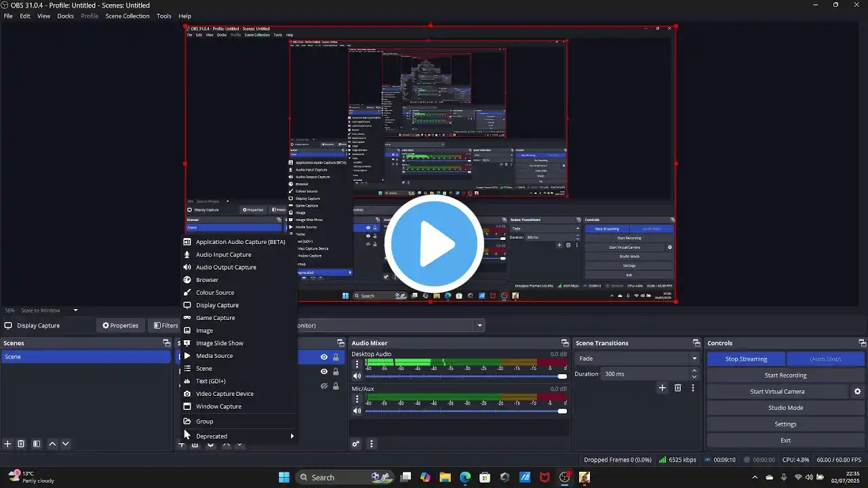This screenshot has width=868, height=488.
Task: Float the Sources dock via its header icon
Action: tap(341, 343)
